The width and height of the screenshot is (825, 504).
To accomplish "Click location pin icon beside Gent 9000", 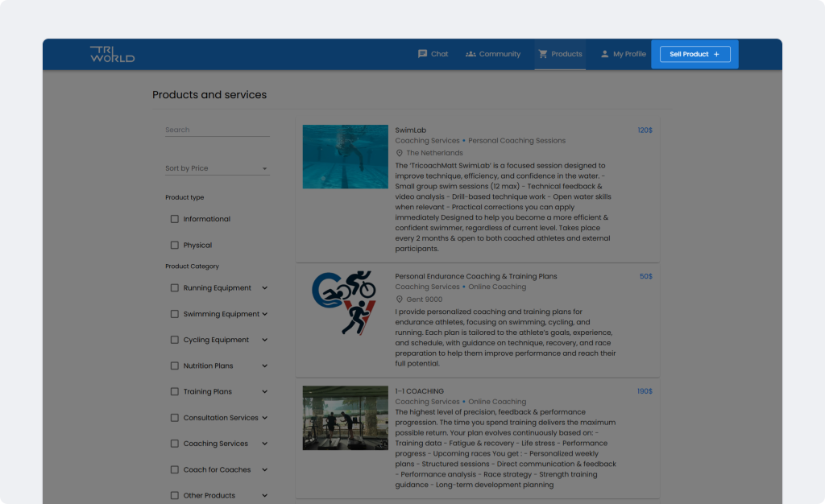I will click(399, 300).
